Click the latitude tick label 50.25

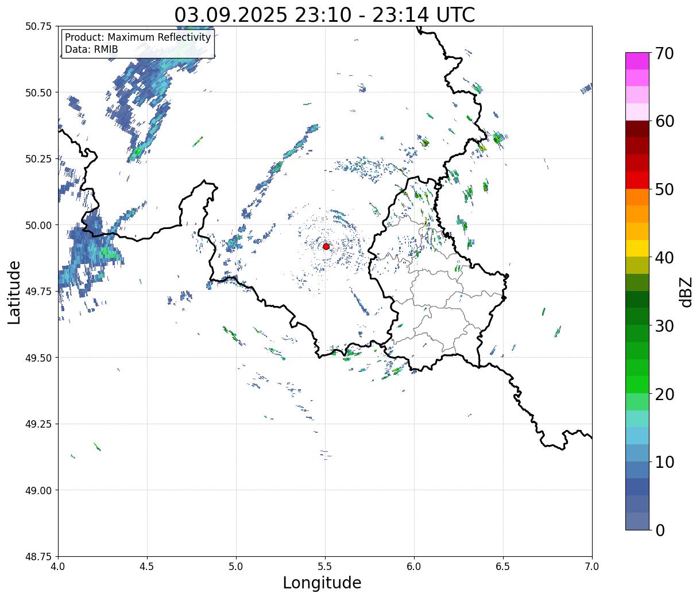tap(38, 159)
